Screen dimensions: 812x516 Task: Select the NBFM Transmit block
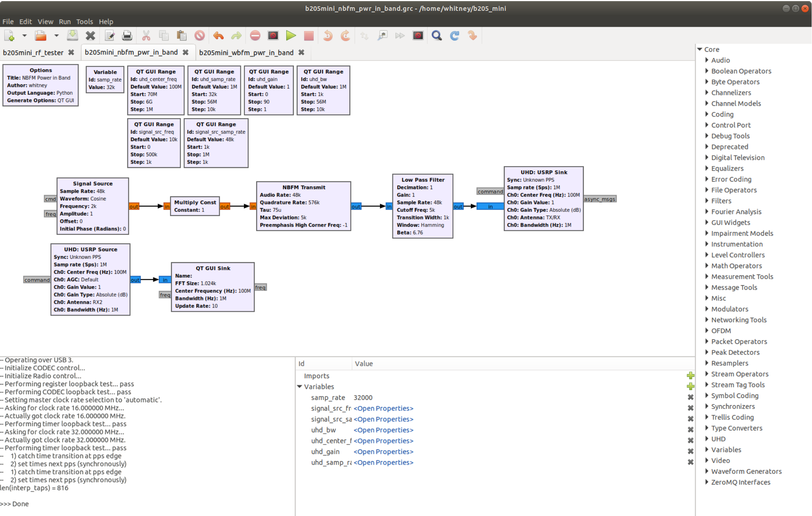304,206
